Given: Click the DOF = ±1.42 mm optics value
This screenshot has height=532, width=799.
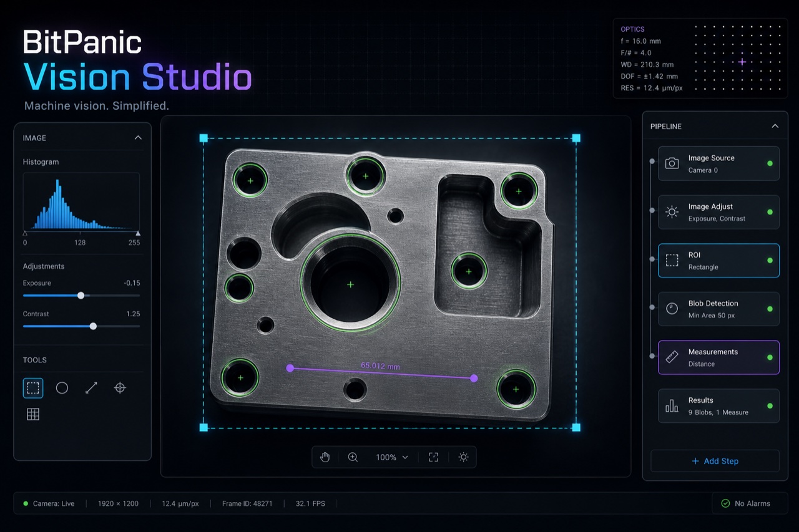Looking at the screenshot, I should [x=650, y=76].
